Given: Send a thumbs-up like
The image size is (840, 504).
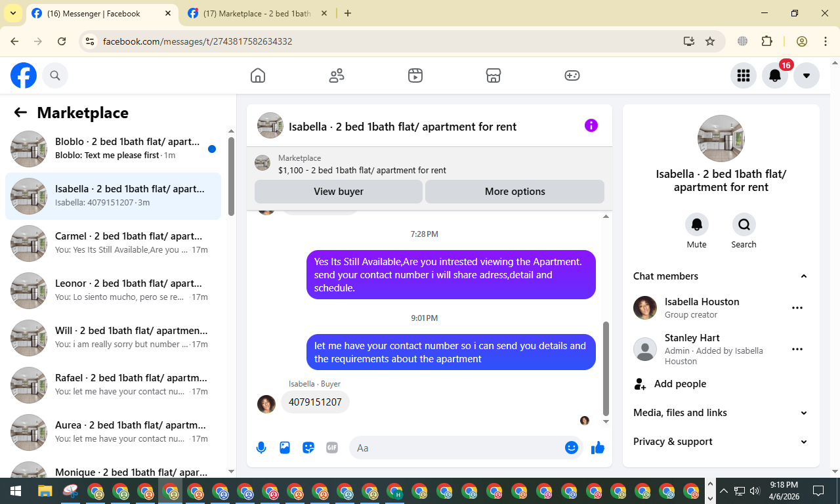Looking at the screenshot, I should [x=597, y=448].
